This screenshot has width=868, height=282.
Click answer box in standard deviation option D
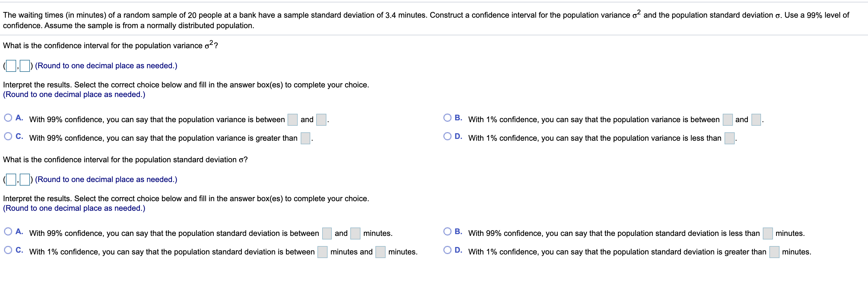point(774,252)
